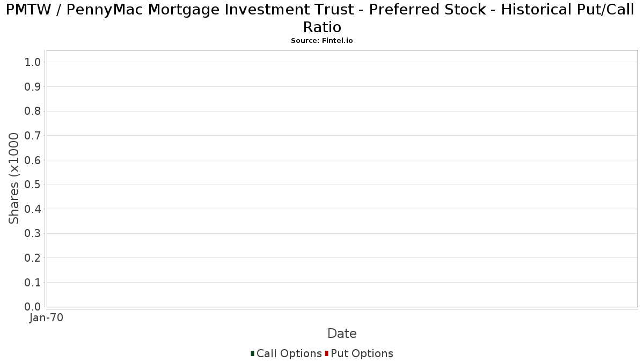Click the 0.8 y-axis tick label
Image resolution: width=644 pixels, height=362 pixels.
click(x=33, y=111)
